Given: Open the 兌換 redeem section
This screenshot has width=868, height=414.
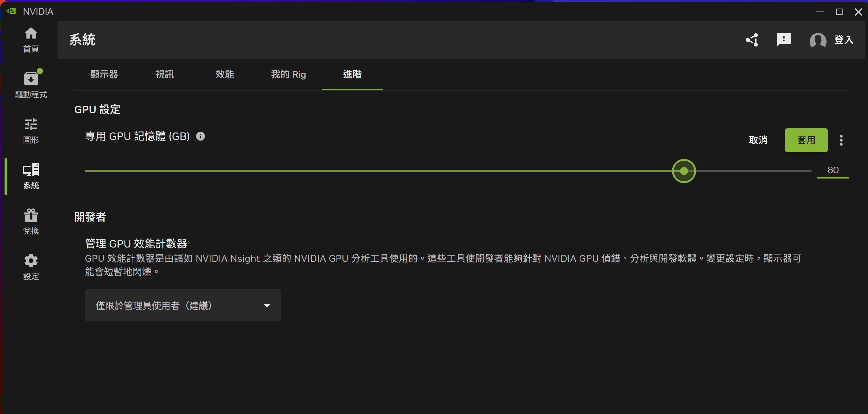Looking at the screenshot, I should [x=31, y=222].
